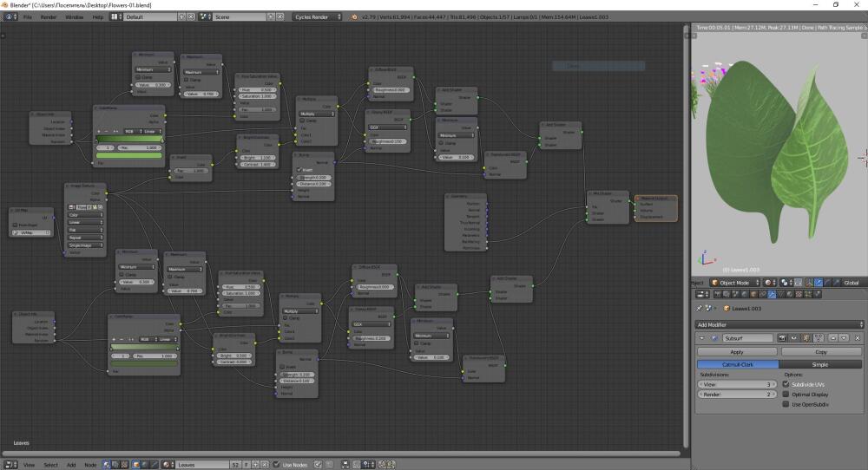
Task: Open the Scene properties tab icon
Action: 735,294
